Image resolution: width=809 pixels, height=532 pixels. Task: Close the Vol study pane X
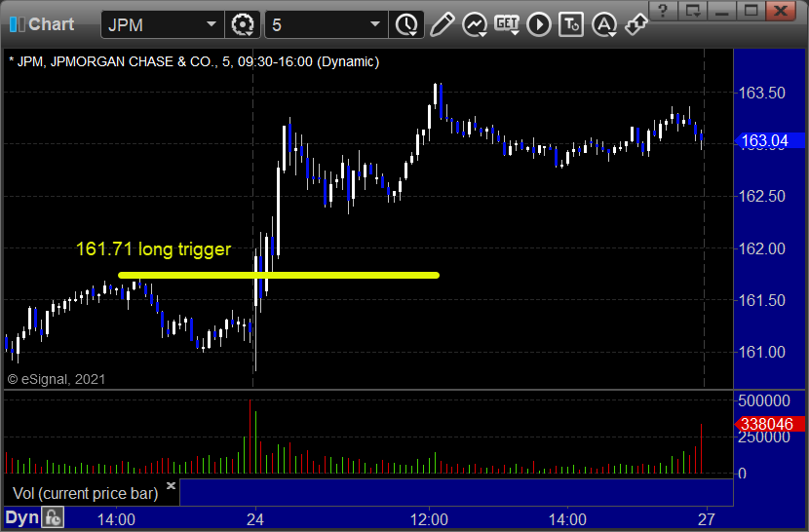tap(172, 485)
